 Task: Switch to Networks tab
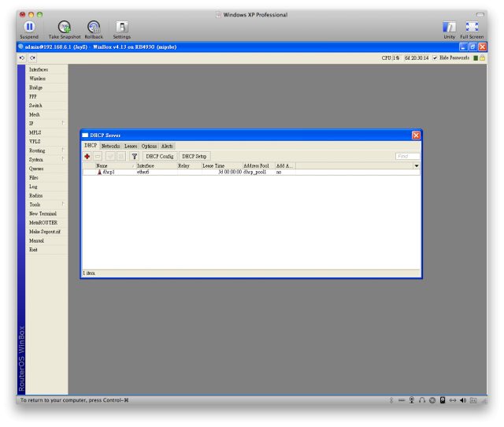click(110, 146)
